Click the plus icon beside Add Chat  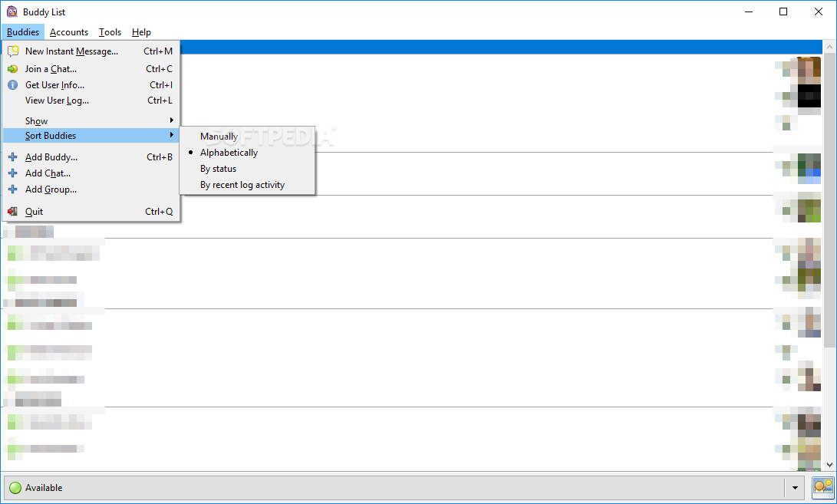13,173
